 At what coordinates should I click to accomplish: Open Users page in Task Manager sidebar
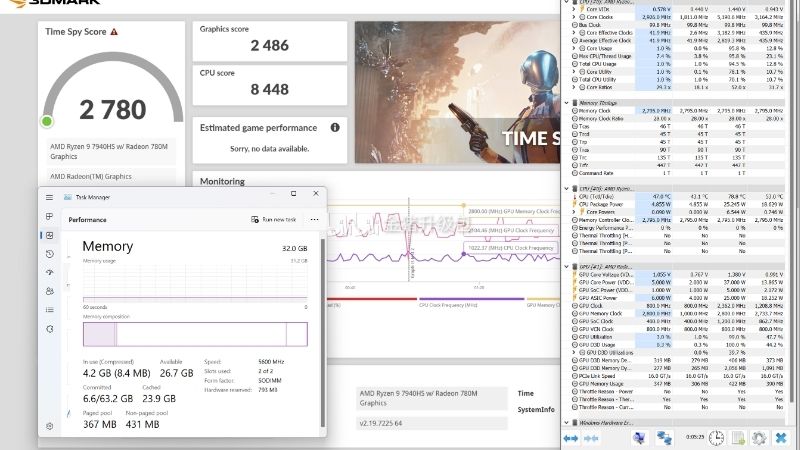(49, 291)
